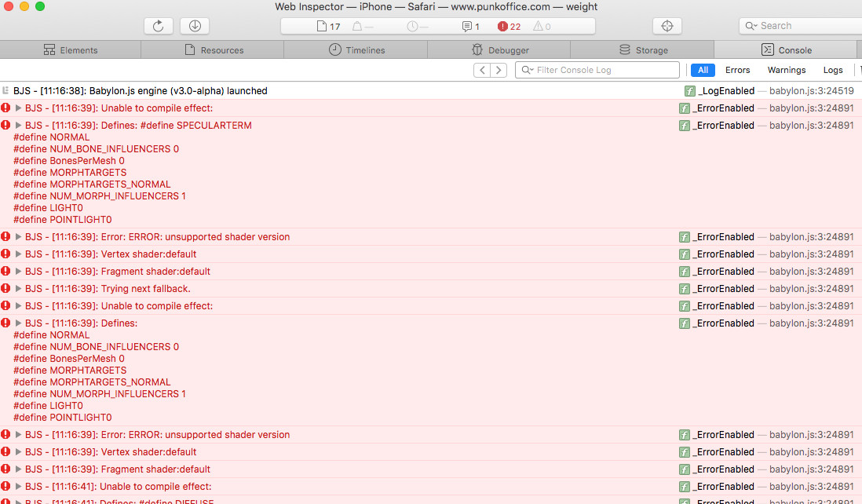
Task: Click '#define MORPHTARGETS_NORMAL' in first Defines block
Action: pos(93,184)
